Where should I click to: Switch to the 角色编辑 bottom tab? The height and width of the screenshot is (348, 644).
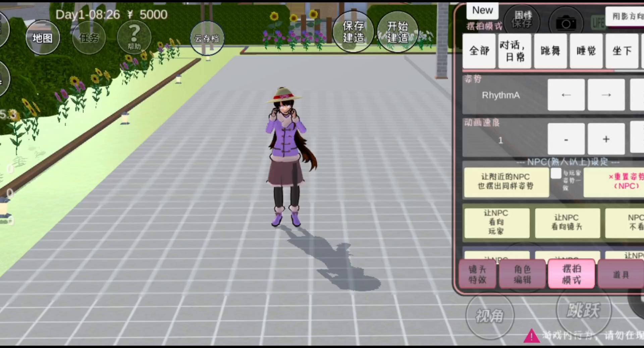(x=522, y=274)
